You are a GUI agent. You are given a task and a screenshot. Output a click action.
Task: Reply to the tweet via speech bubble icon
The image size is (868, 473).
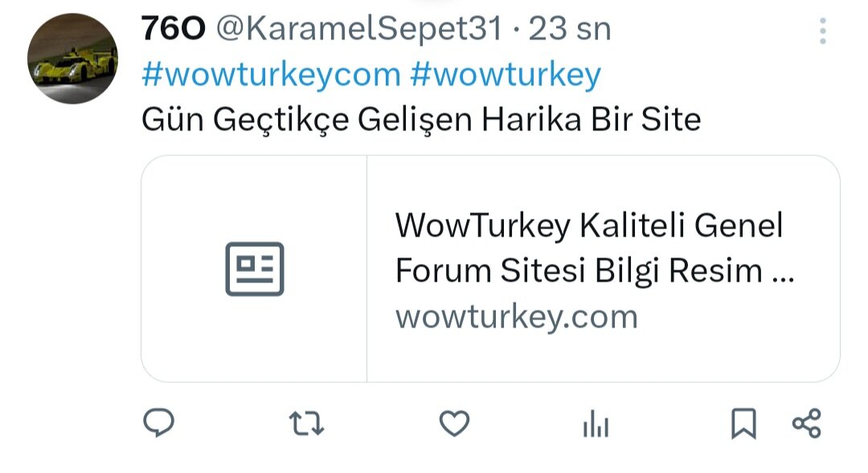pos(159,423)
